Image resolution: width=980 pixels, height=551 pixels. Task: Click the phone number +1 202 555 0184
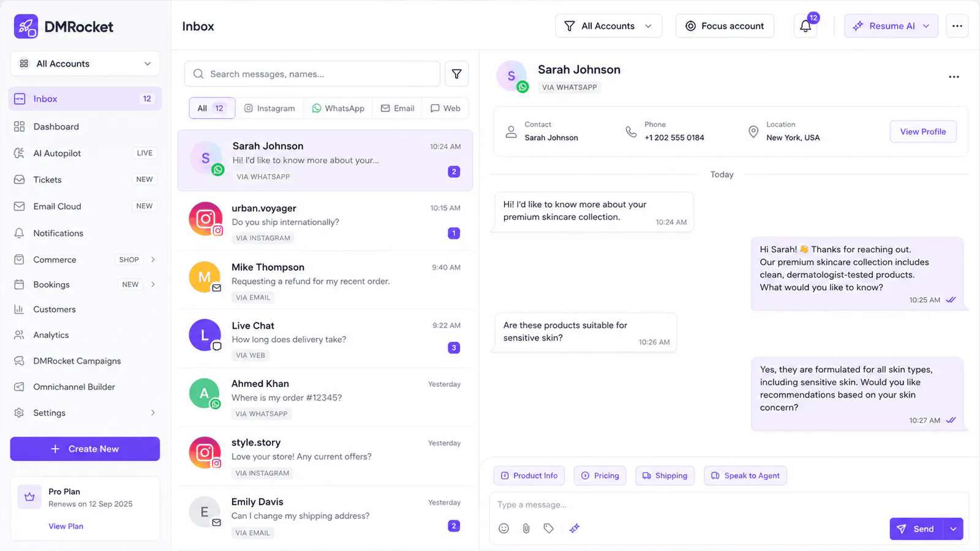[674, 138]
